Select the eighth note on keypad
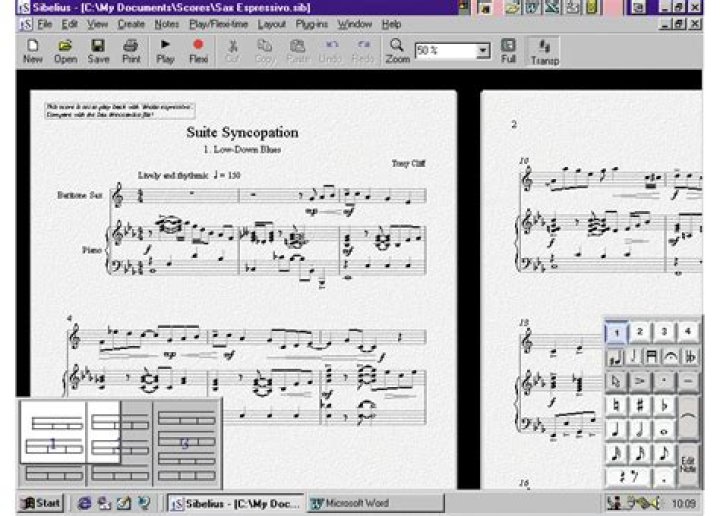 (x=664, y=454)
